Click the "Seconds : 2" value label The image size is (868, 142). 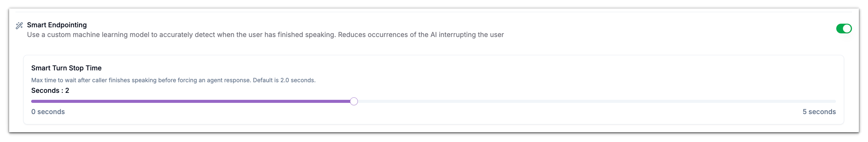(x=50, y=91)
